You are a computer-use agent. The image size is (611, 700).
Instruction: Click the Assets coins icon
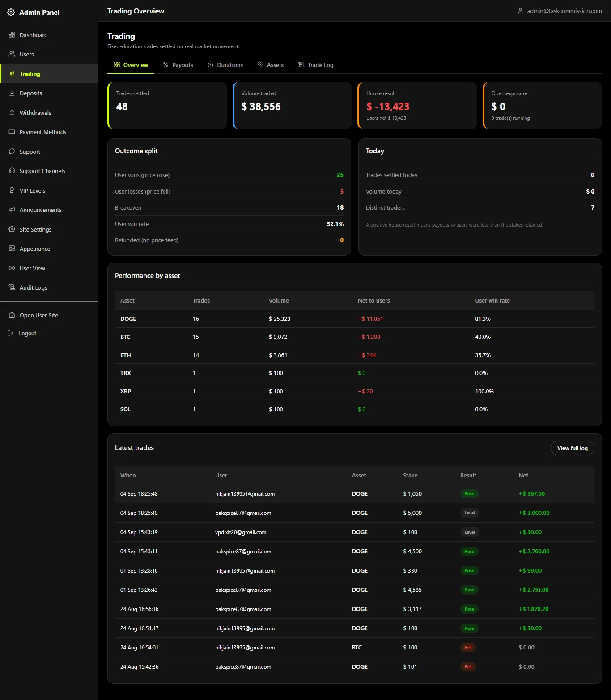[260, 65]
